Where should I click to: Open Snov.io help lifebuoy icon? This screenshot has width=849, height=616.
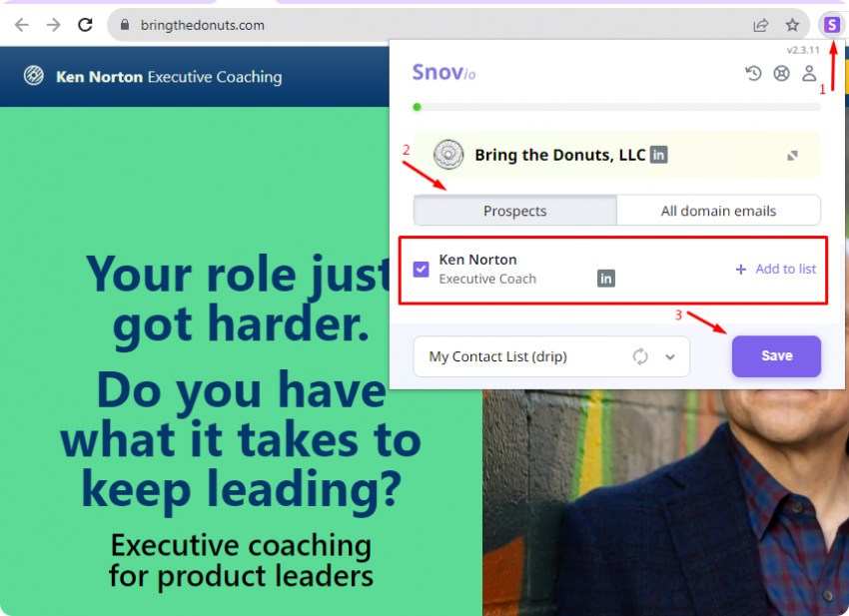[x=781, y=73]
